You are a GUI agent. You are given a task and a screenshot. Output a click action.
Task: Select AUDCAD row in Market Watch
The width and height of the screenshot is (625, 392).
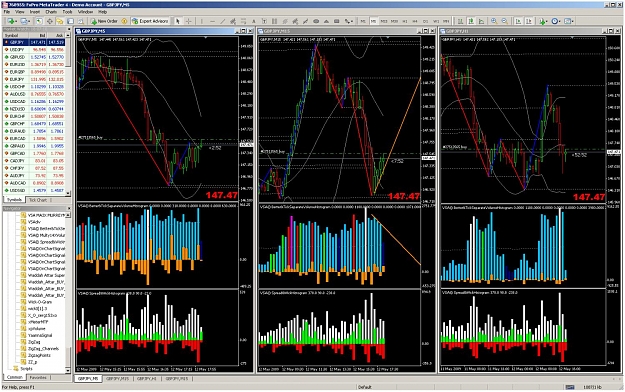pyautogui.click(x=34, y=183)
